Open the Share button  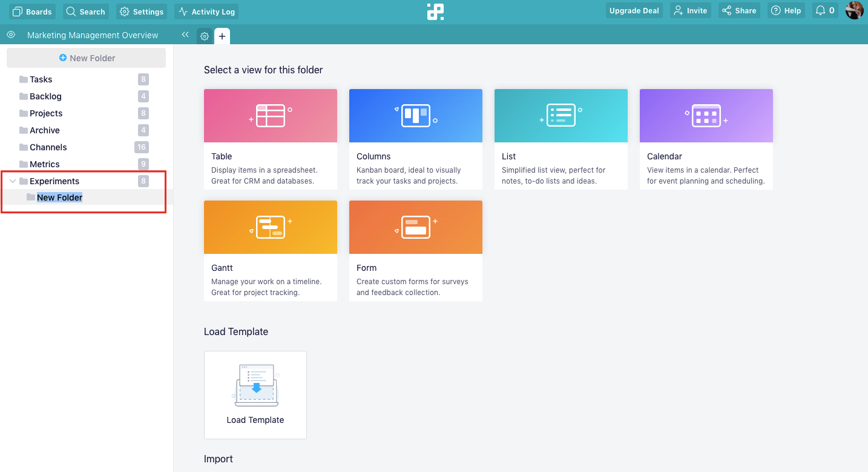point(739,10)
